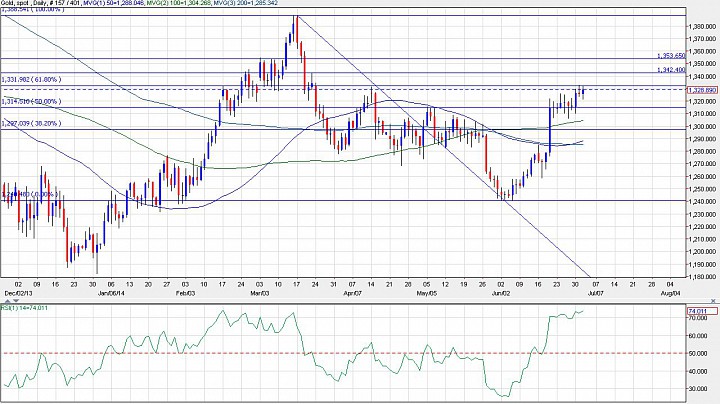
Task: Click the 1,240.000 price axis label
Action: coord(703,202)
